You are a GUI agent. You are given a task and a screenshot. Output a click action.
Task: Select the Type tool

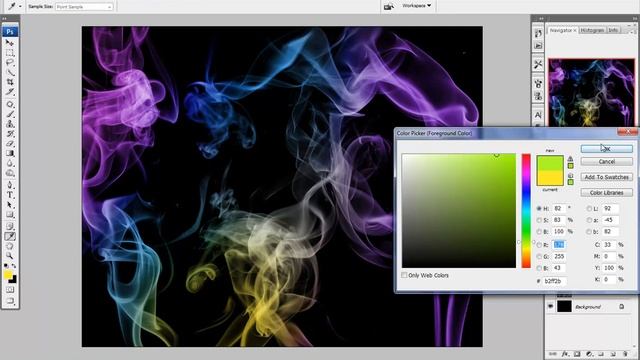pos(10,195)
